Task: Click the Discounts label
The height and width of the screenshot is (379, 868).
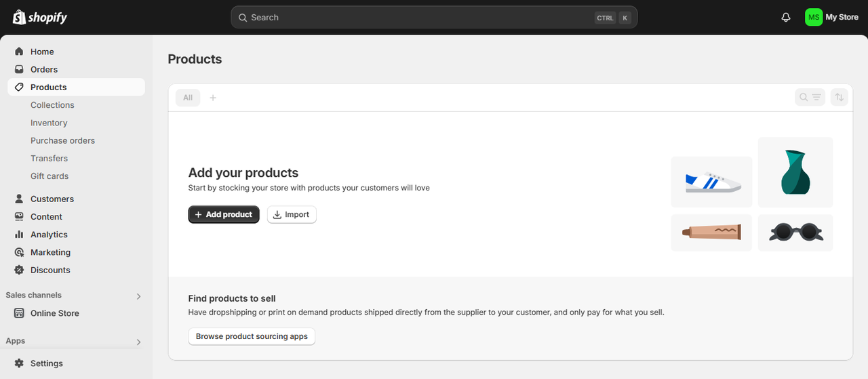Action: tap(50, 269)
